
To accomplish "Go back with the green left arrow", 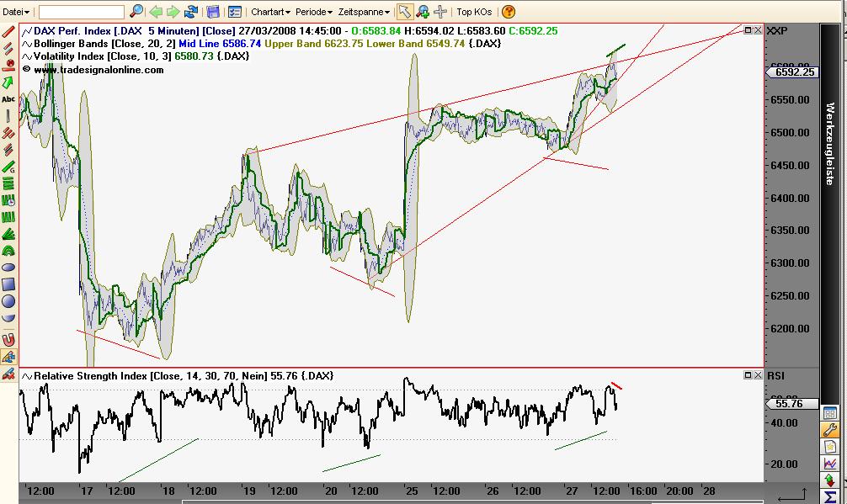I will pos(156,11).
